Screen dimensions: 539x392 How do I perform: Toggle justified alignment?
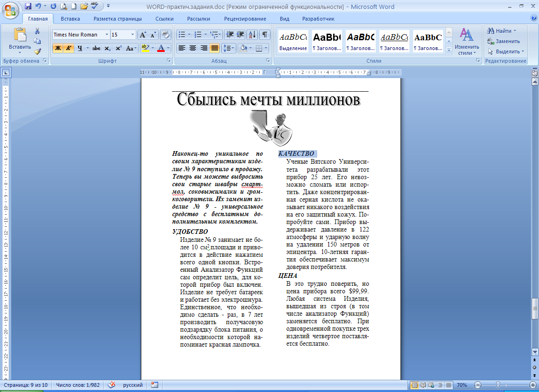tap(215, 48)
